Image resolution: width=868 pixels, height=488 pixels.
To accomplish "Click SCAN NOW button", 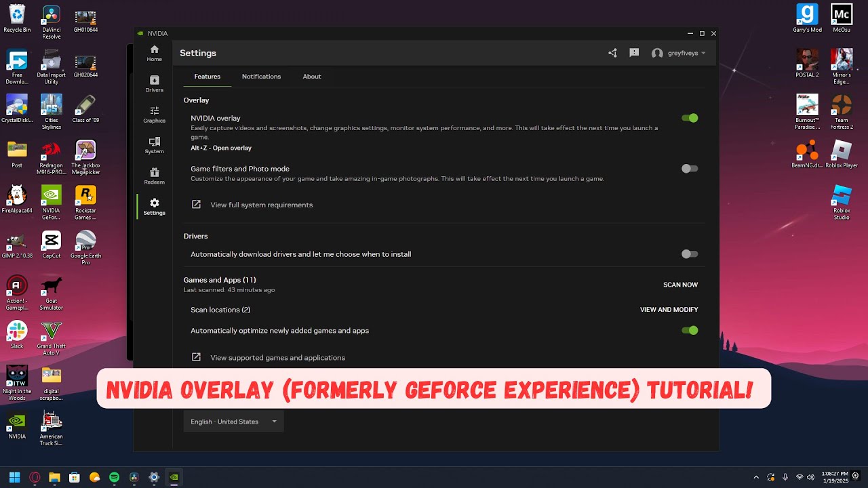I will [x=680, y=285].
